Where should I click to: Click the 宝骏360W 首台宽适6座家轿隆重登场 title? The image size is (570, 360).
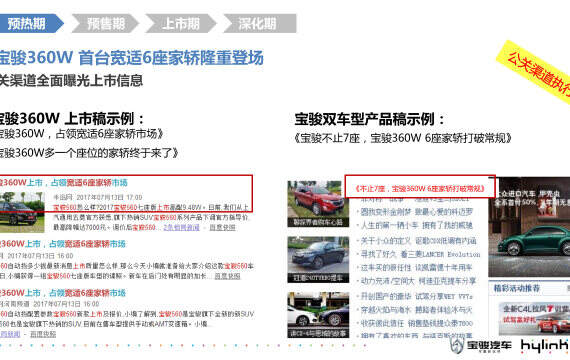132,58
